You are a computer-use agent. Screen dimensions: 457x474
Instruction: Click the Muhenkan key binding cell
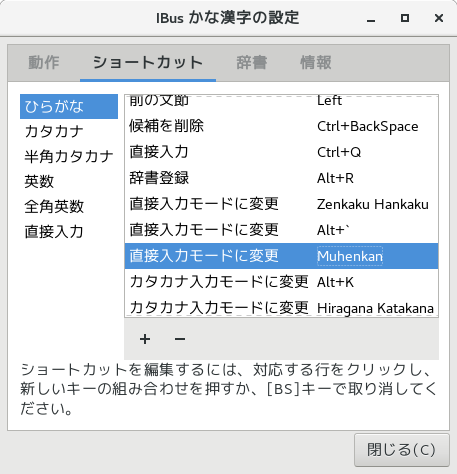(x=350, y=256)
